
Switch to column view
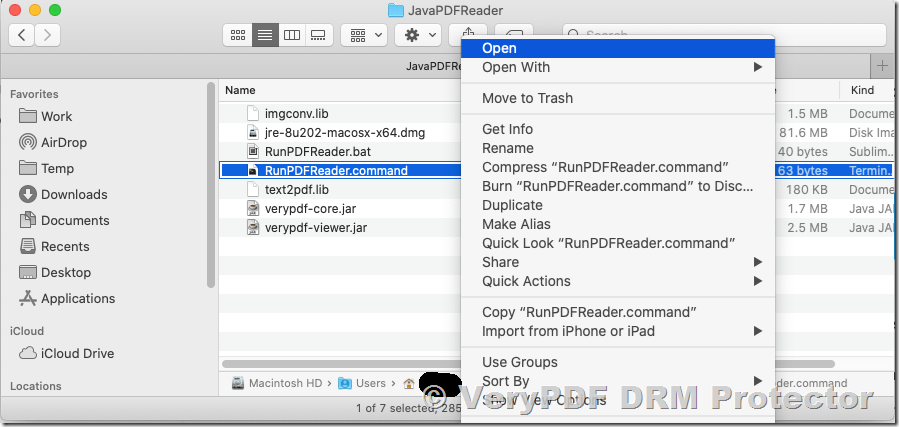click(292, 35)
